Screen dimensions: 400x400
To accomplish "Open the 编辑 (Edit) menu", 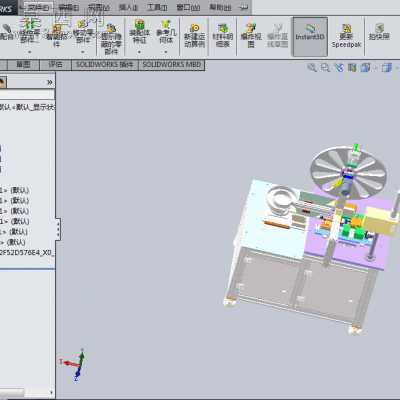I will (69, 7).
